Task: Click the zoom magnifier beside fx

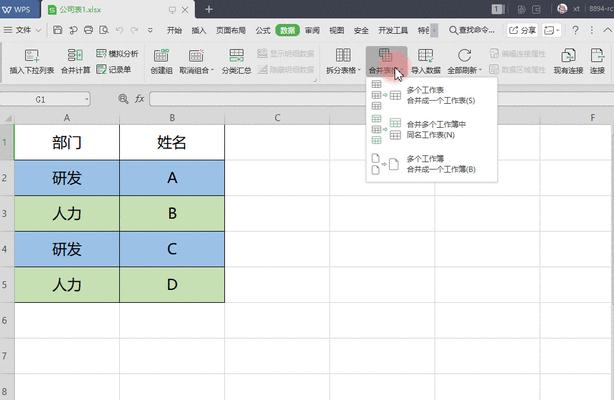Action: point(123,99)
